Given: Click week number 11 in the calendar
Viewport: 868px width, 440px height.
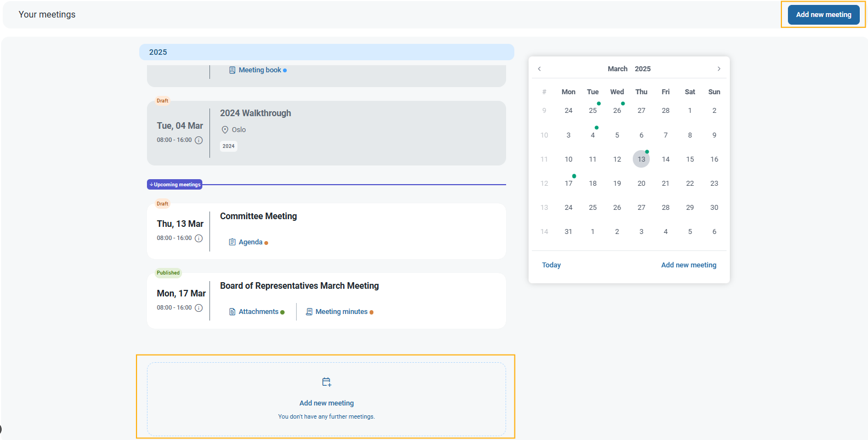Looking at the screenshot, I should pyautogui.click(x=544, y=159).
